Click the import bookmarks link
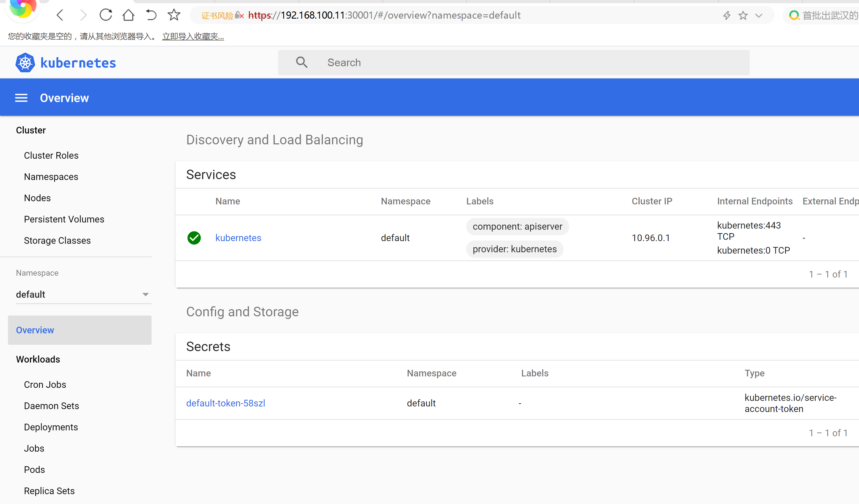Viewport: 859px width, 504px height. [x=193, y=36]
